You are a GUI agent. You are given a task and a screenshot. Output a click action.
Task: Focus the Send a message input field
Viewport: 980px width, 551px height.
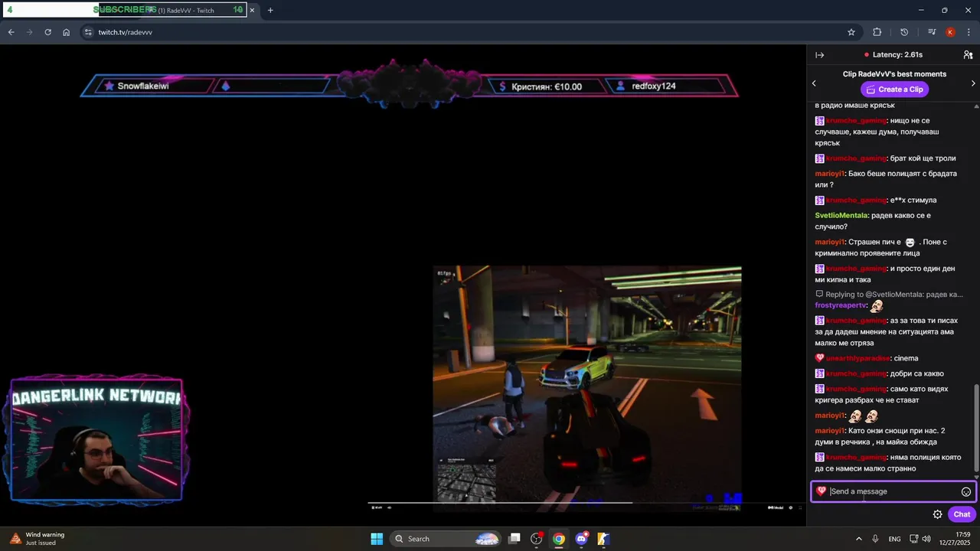[893, 491]
